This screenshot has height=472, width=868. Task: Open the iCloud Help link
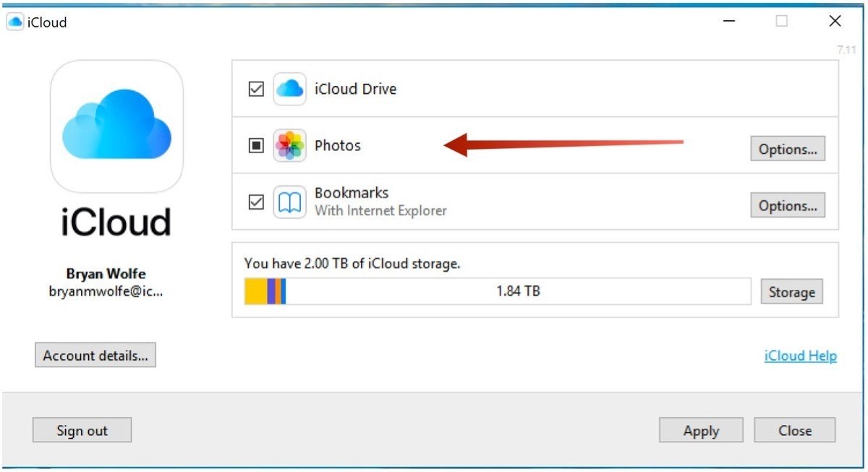pos(800,356)
